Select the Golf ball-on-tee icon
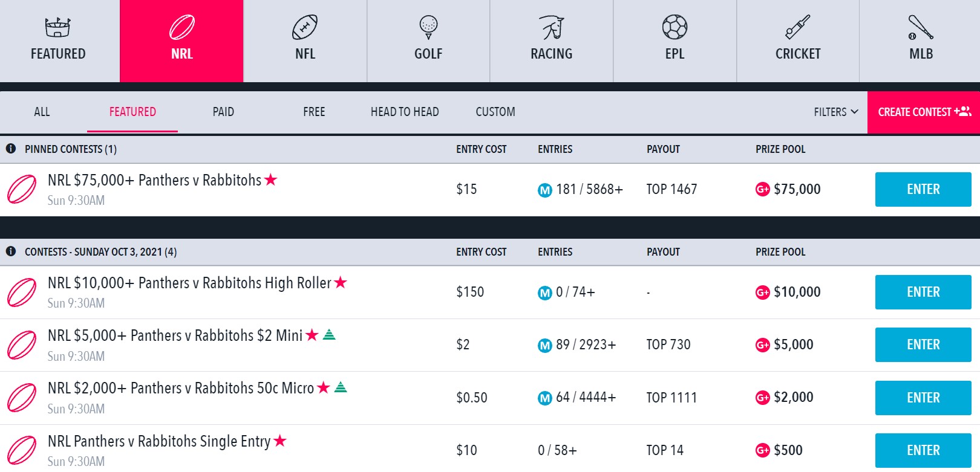Screen dimensions: 980x472 [x=428, y=27]
